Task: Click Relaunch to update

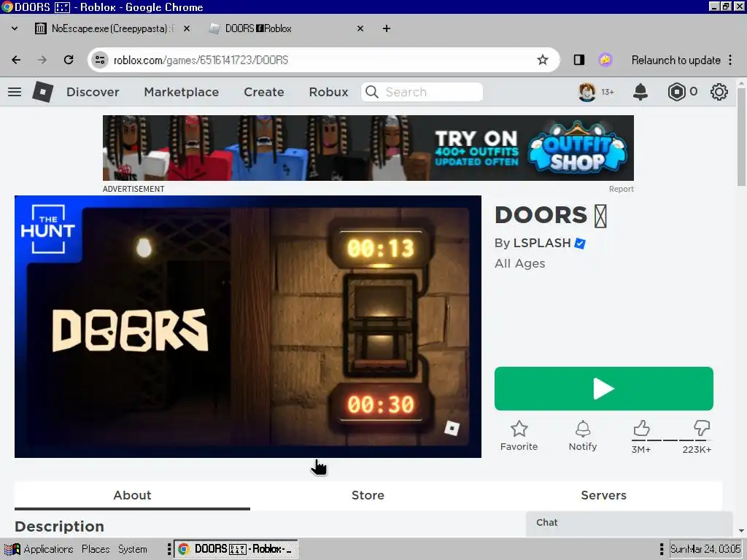Action: pos(676,60)
